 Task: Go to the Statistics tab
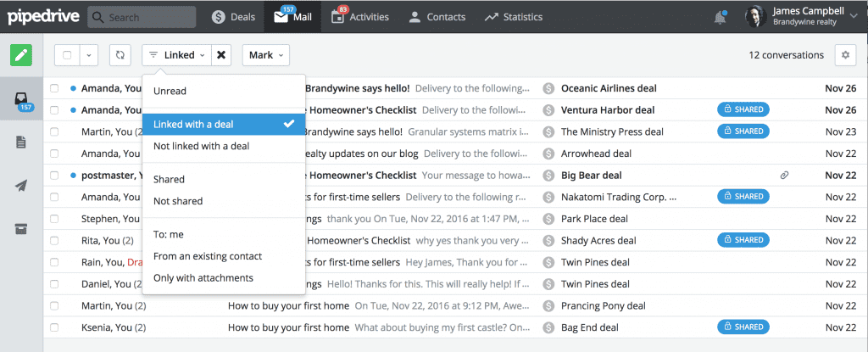(513, 17)
